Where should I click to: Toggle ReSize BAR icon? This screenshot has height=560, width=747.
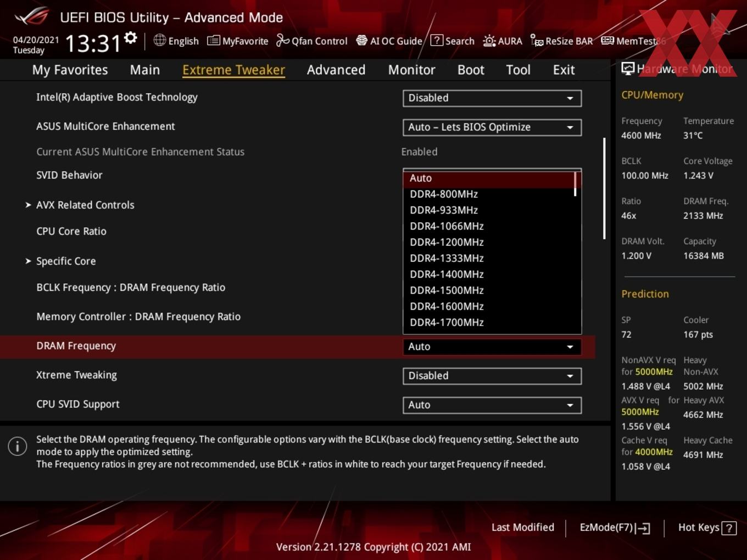(x=537, y=40)
